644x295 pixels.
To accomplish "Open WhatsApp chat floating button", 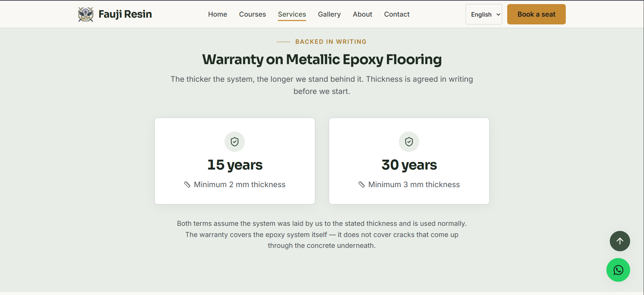I will click(618, 270).
